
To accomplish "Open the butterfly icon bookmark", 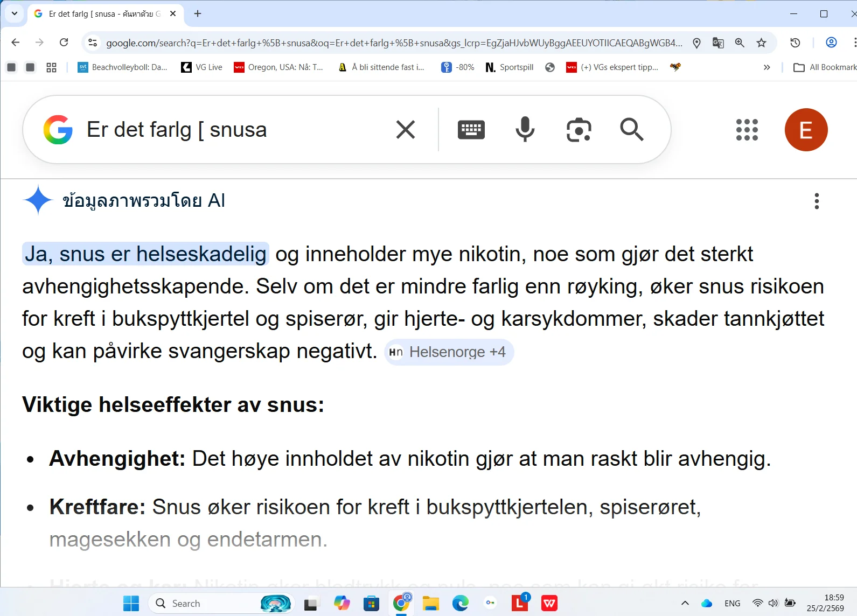I will point(675,67).
